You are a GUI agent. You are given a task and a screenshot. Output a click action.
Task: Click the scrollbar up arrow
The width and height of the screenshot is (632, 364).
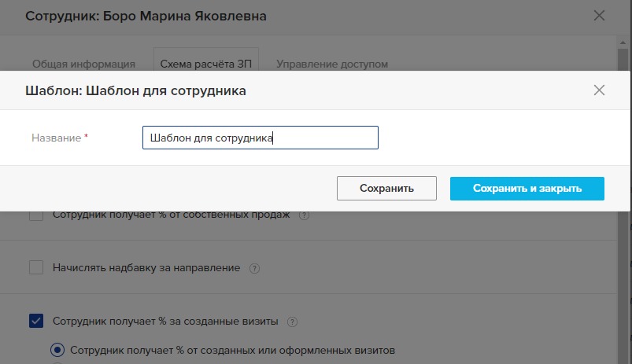click(623, 42)
